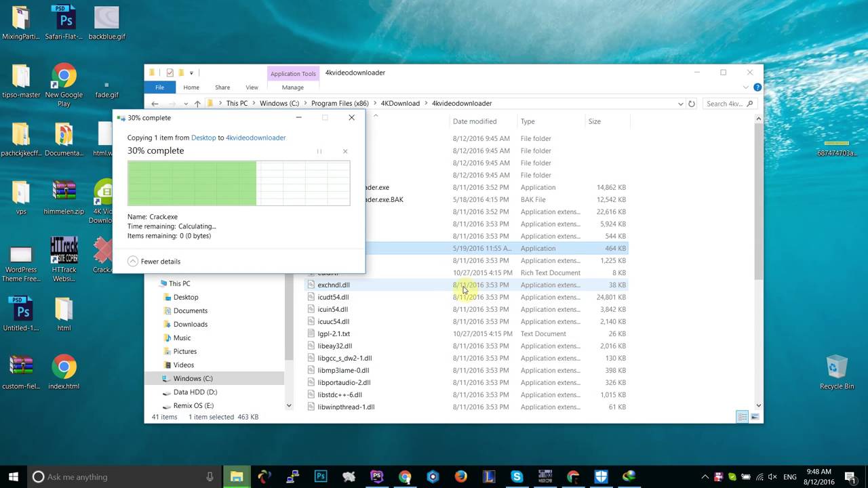
Task: Open the Manage tab under Application Tools
Action: [x=293, y=87]
